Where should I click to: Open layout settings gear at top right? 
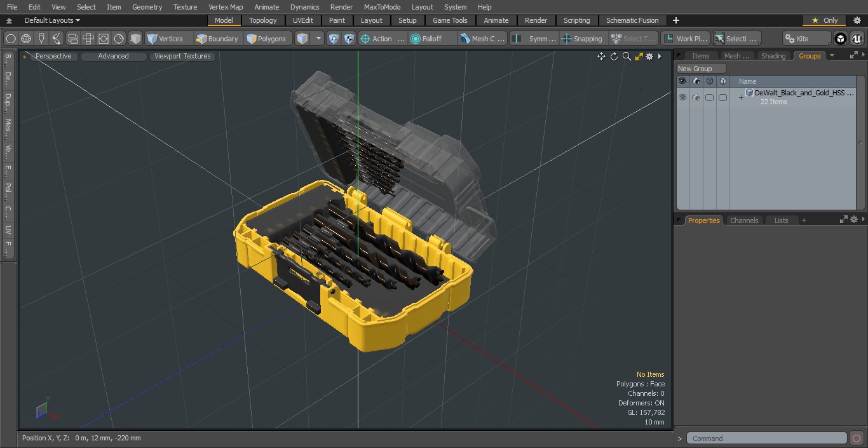click(857, 20)
